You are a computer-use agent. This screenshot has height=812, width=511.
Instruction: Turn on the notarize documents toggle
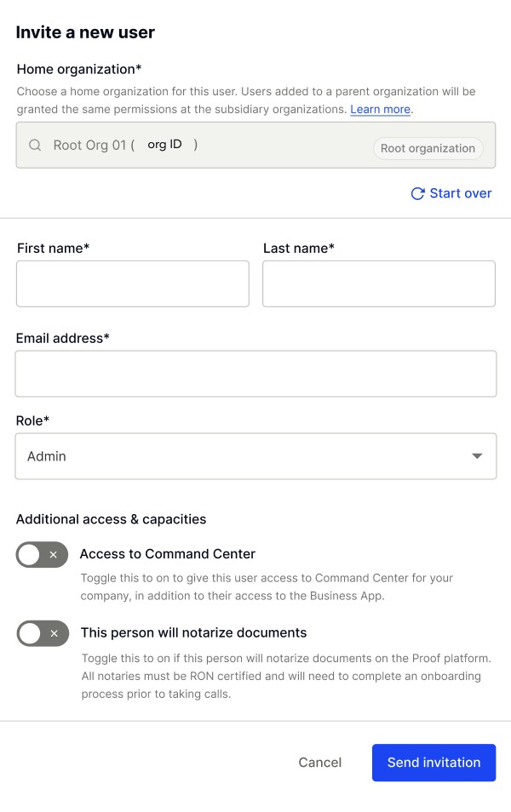point(42,633)
